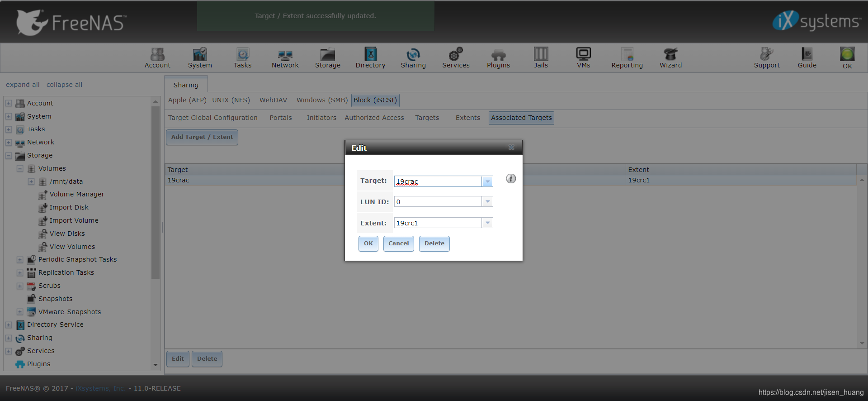Expand the Replication Tasks node

click(x=20, y=273)
